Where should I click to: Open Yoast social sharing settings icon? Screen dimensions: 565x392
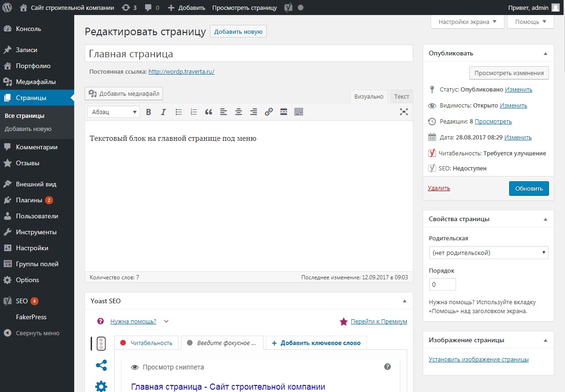tap(101, 365)
